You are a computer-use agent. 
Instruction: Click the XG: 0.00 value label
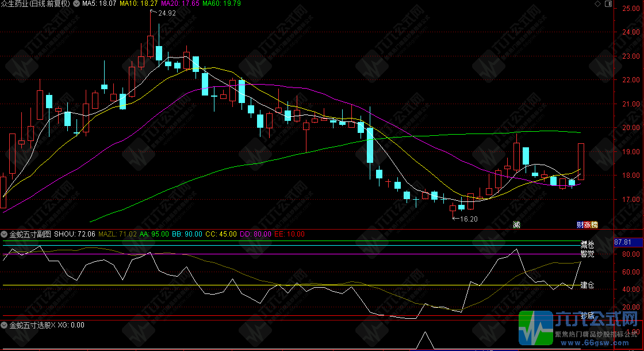[71, 325]
